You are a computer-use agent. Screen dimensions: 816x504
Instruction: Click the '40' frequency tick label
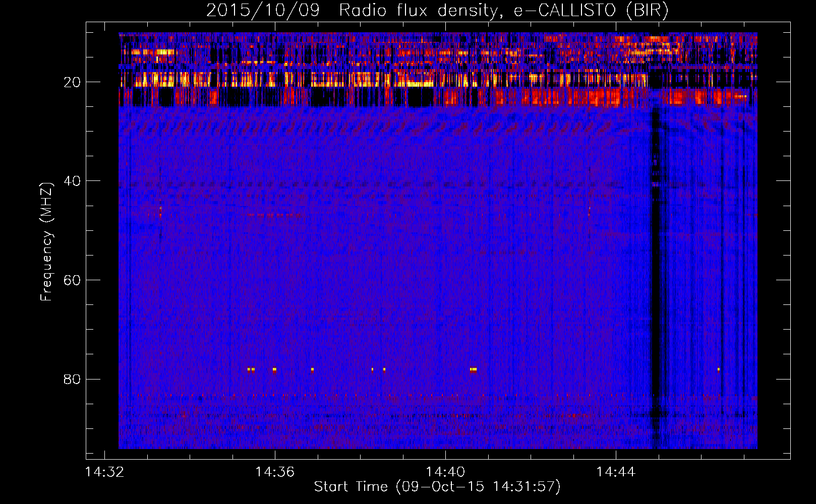(x=72, y=181)
